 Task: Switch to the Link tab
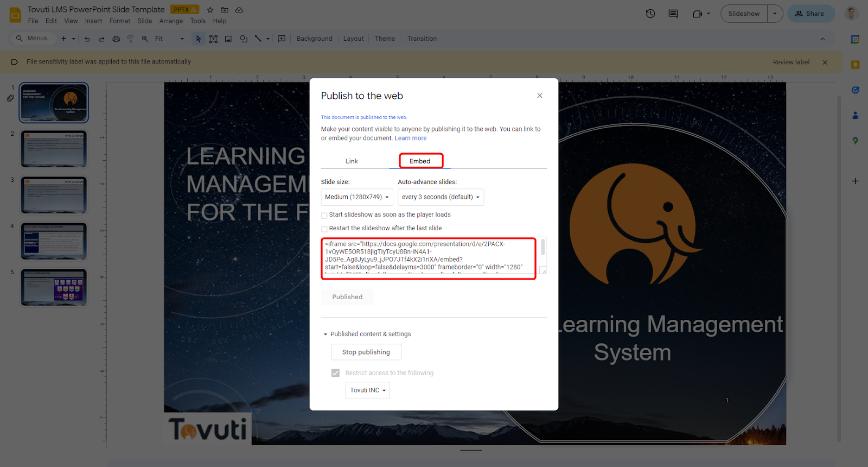click(352, 161)
